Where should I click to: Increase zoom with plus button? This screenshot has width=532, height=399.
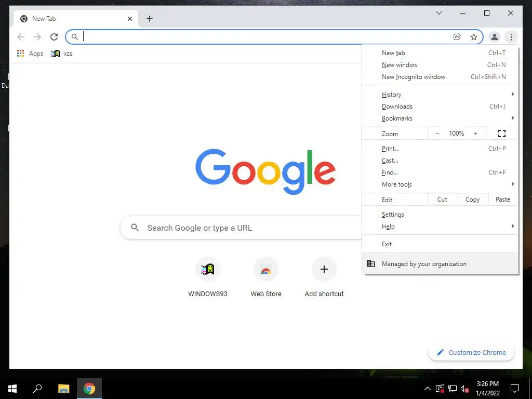(x=475, y=134)
